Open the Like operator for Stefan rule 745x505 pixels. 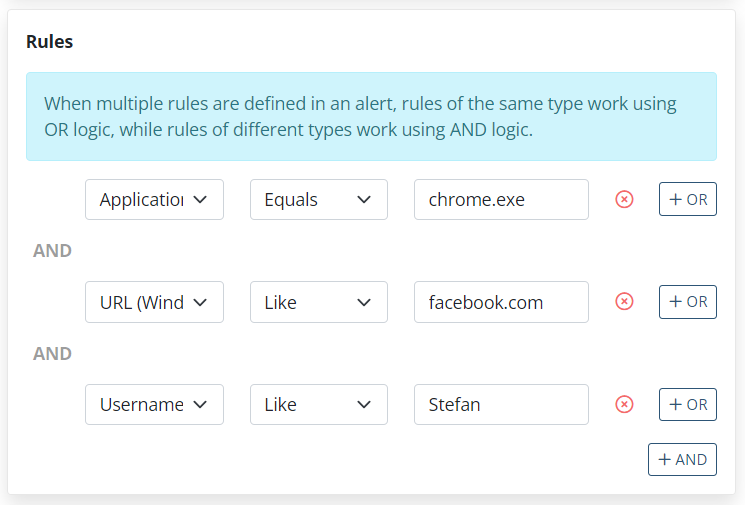coord(318,404)
